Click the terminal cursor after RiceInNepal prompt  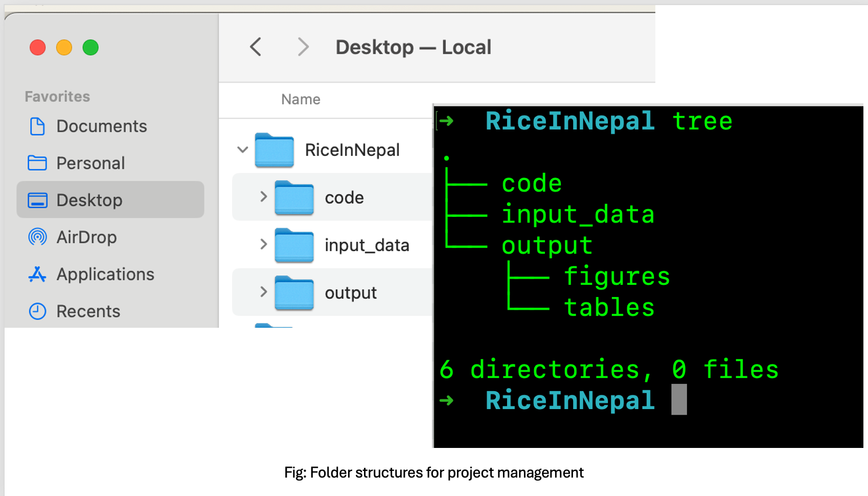pos(679,400)
